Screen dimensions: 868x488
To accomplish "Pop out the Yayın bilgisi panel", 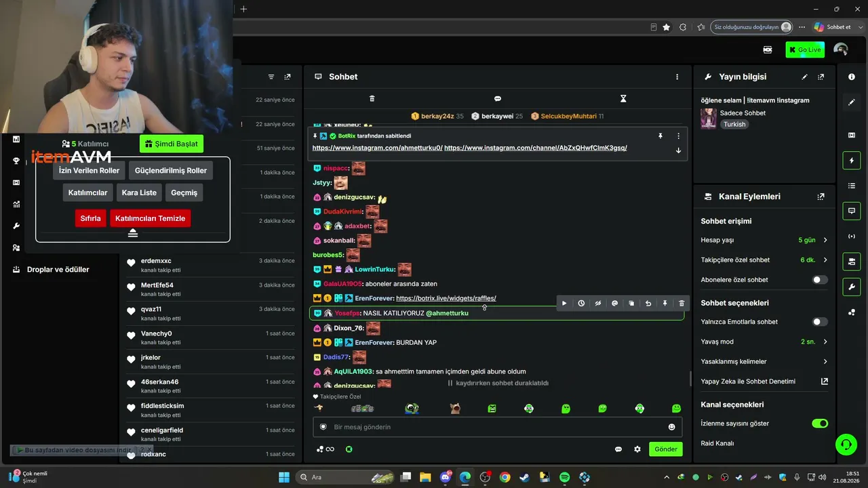I will [x=821, y=77].
